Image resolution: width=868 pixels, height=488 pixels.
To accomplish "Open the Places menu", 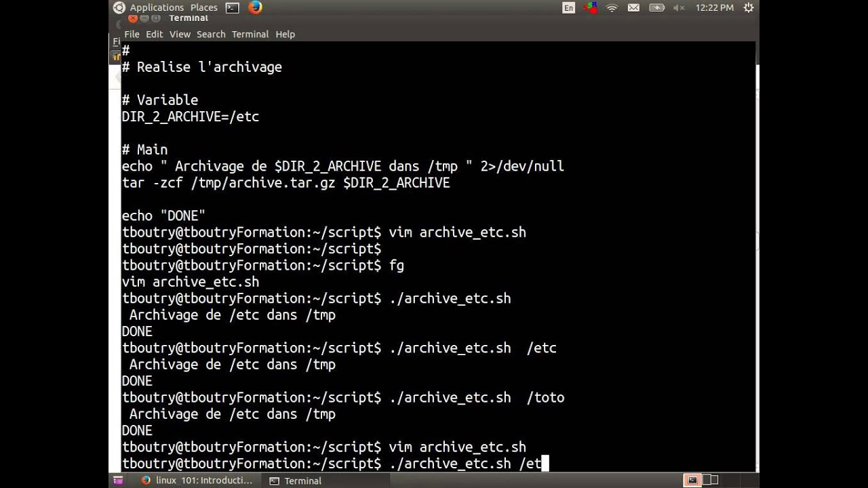I will coord(203,7).
